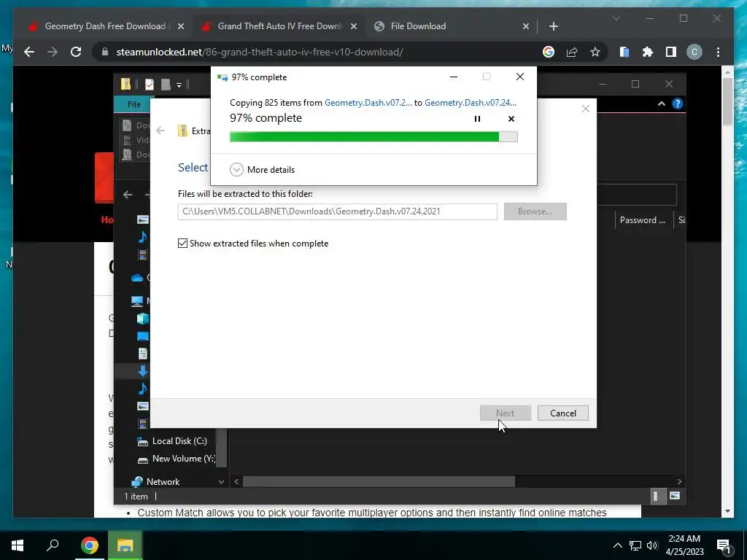Click Explorer horizontal scrollbar right arrow

[x=680, y=482]
